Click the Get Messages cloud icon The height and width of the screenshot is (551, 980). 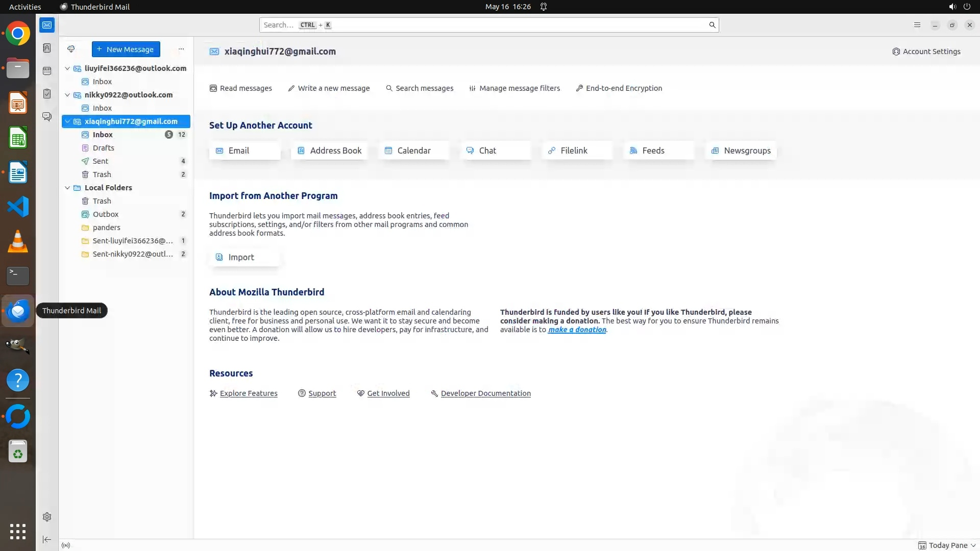(x=71, y=49)
